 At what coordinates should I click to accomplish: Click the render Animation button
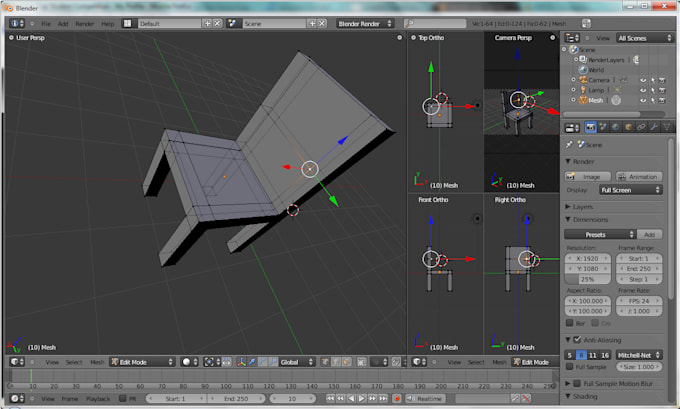639,177
